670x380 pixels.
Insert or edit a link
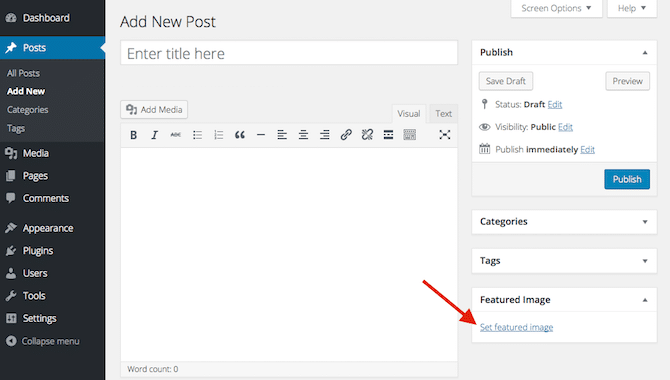346,135
